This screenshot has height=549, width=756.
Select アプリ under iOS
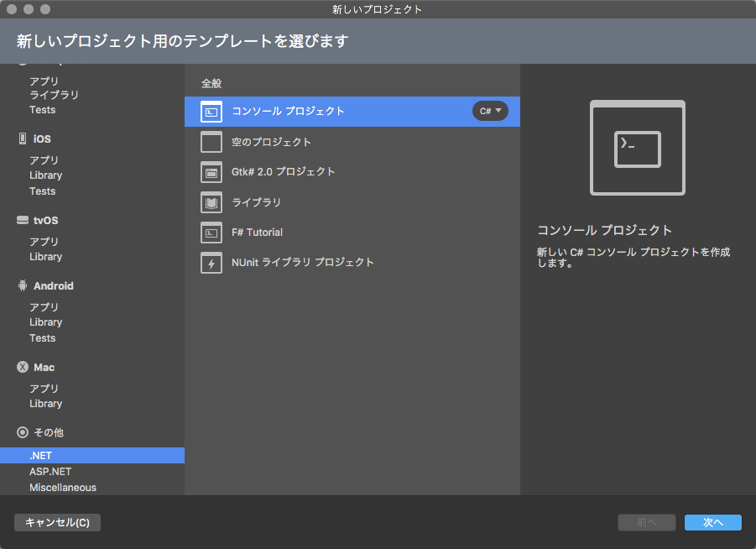[44, 160]
